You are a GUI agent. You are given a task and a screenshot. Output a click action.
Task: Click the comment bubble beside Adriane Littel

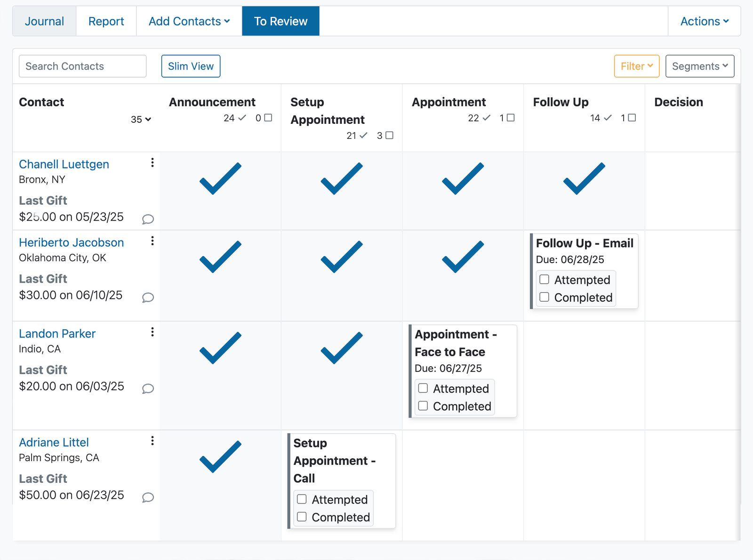[x=147, y=497]
